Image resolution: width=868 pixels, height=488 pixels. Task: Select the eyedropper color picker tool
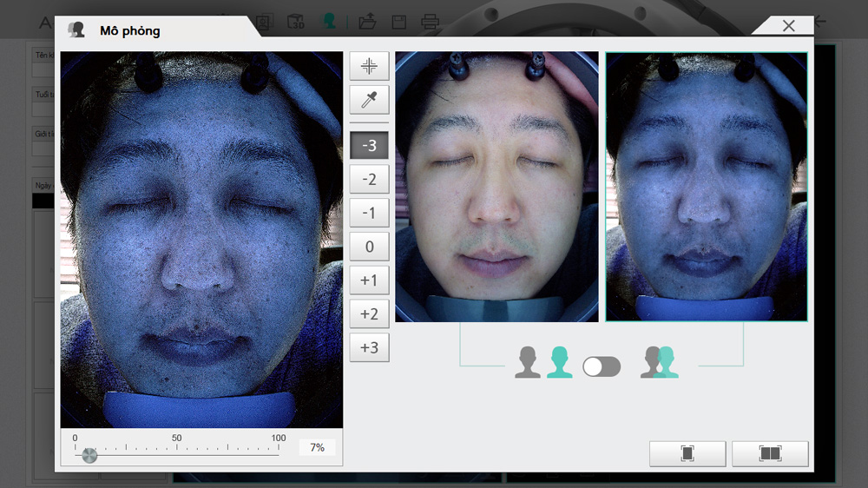click(369, 100)
